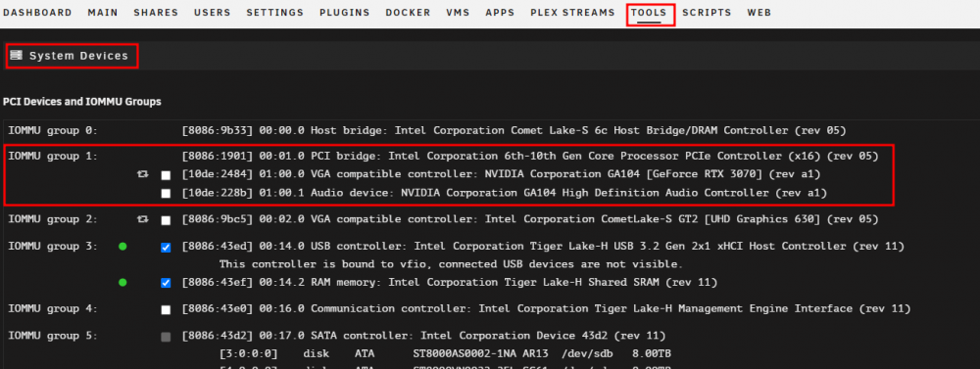The image size is (980, 369).
Task: Click the 'IOMMU group 2:' label
Action: click(53, 220)
